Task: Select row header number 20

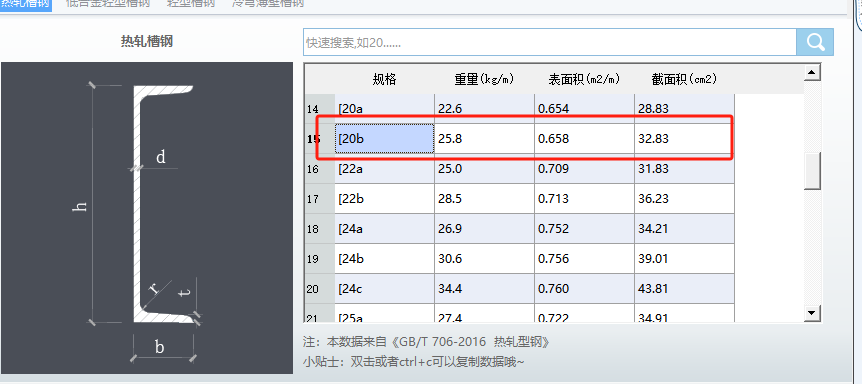Action: click(x=319, y=288)
